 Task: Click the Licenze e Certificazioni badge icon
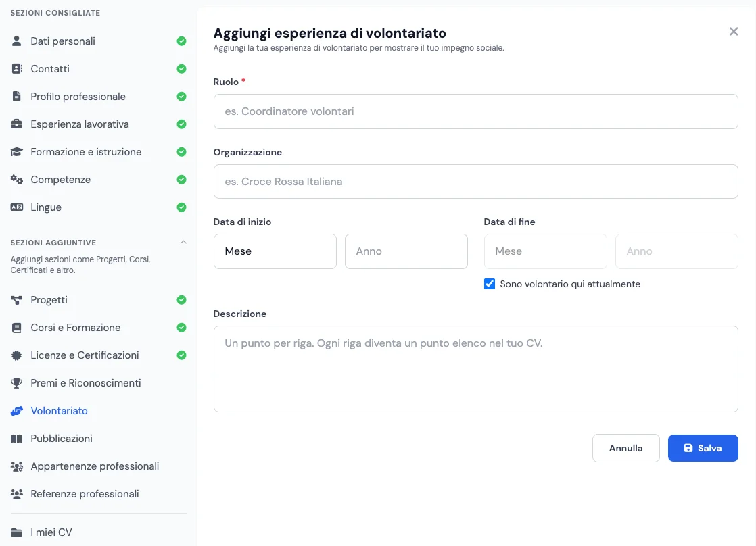[x=16, y=355]
